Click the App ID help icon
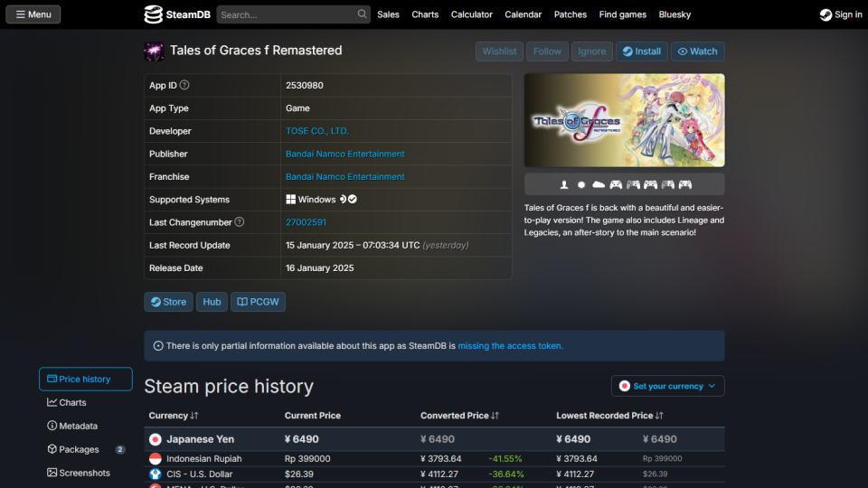868x488 pixels. point(184,85)
